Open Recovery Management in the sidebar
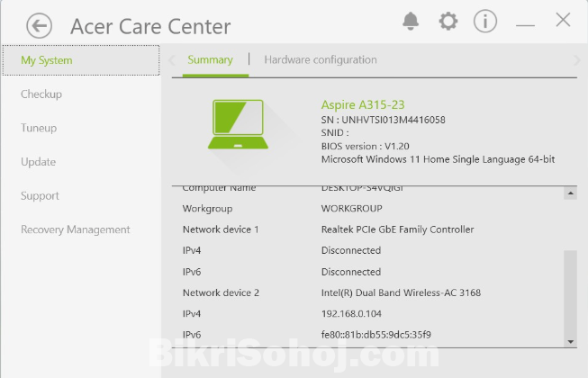 click(76, 229)
